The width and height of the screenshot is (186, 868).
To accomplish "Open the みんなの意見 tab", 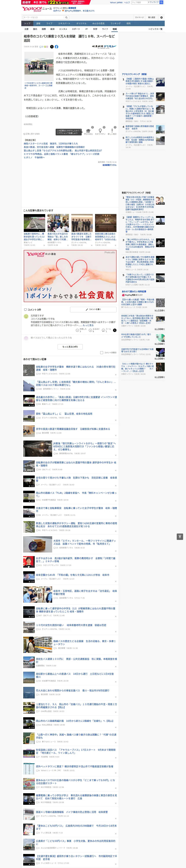I will (98, 23).
